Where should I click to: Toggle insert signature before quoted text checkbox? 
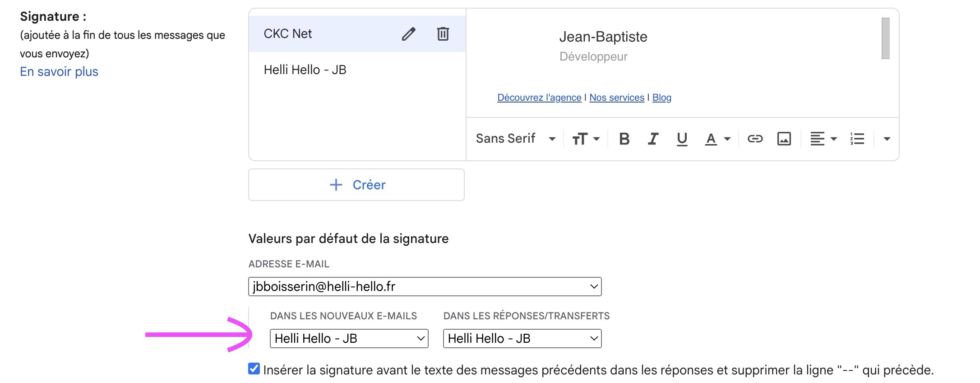254,369
